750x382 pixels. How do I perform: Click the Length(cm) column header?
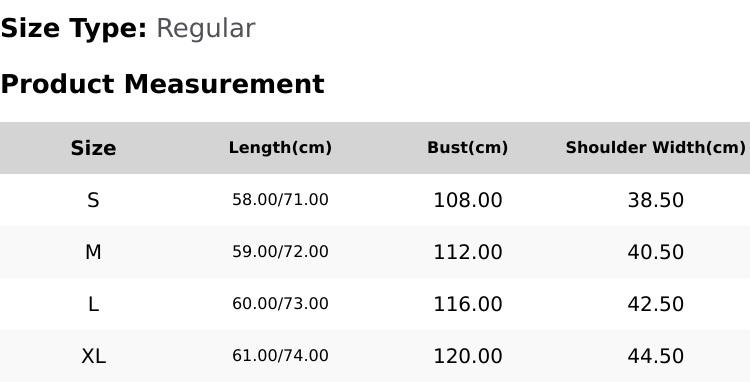pos(280,148)
